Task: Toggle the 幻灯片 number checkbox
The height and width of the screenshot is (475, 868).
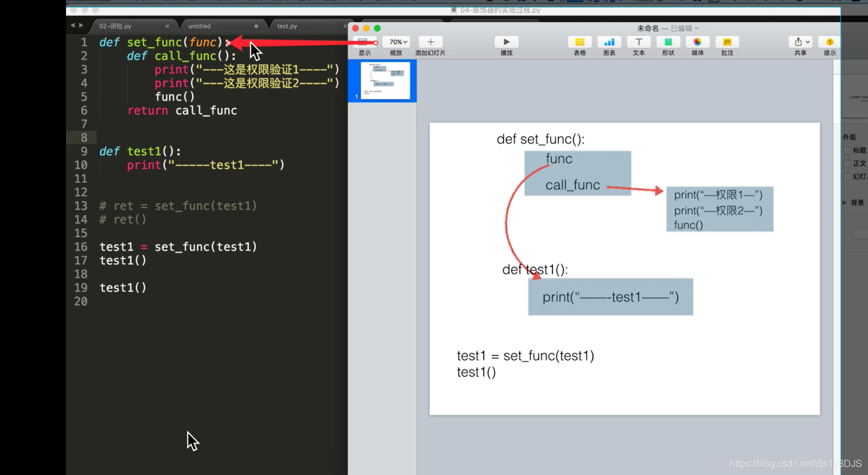Action: click(x=847, y=176)
